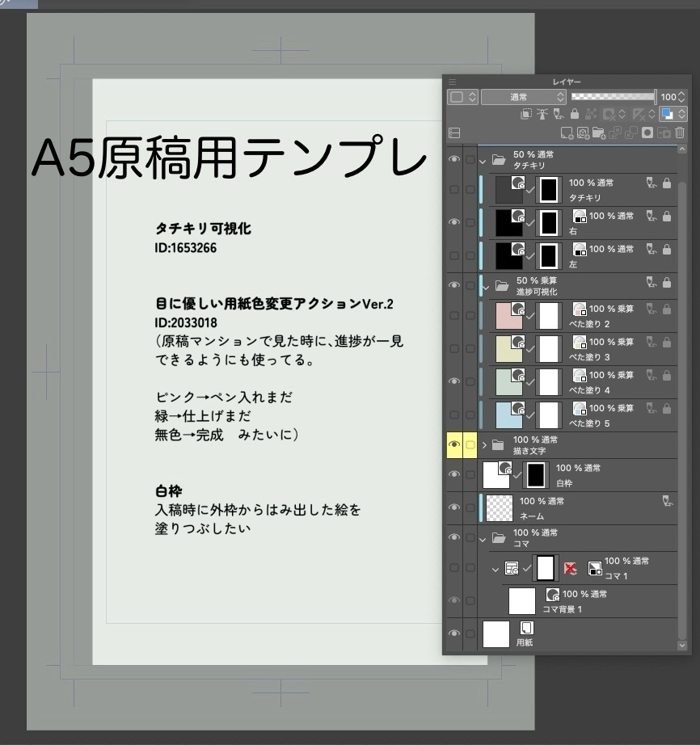Screen dimensions: 700x745
Task: Click the Set as Draft Layer icon in toolbar
Action: coord(559,115)
